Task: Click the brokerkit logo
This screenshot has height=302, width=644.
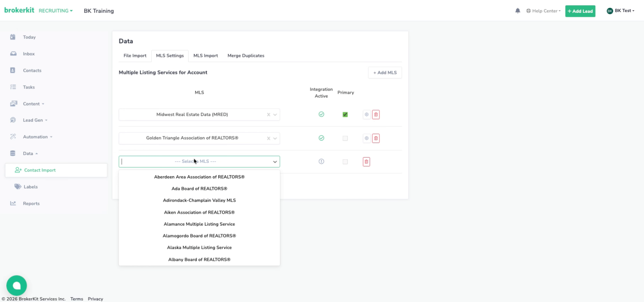Action: tap(19, 10)
